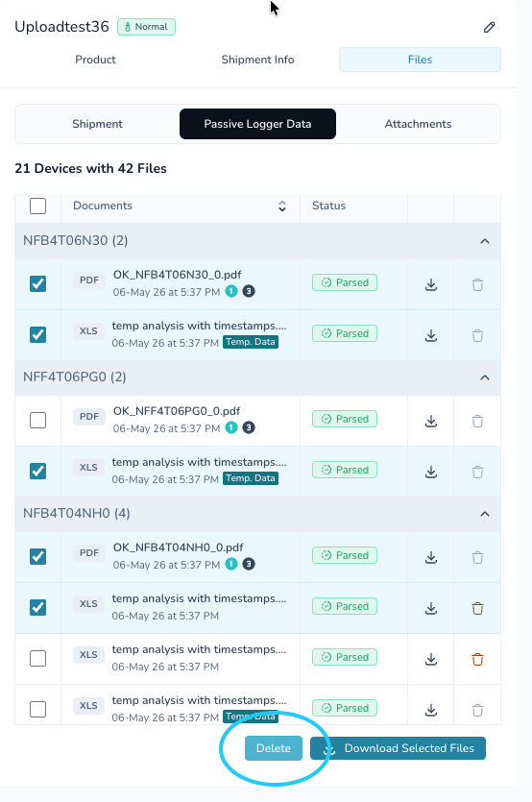532x802 pixels.
Task: Click dark badge 3 on OK_NFF4T06PG0_0.pdf
Action: click(x=249, y=427)
